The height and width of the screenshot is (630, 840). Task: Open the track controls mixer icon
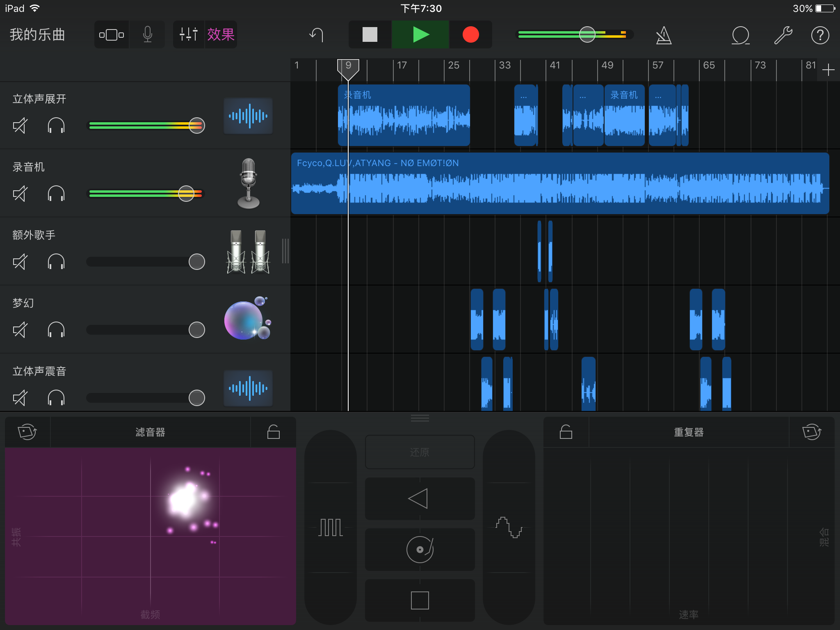[189, 35]
